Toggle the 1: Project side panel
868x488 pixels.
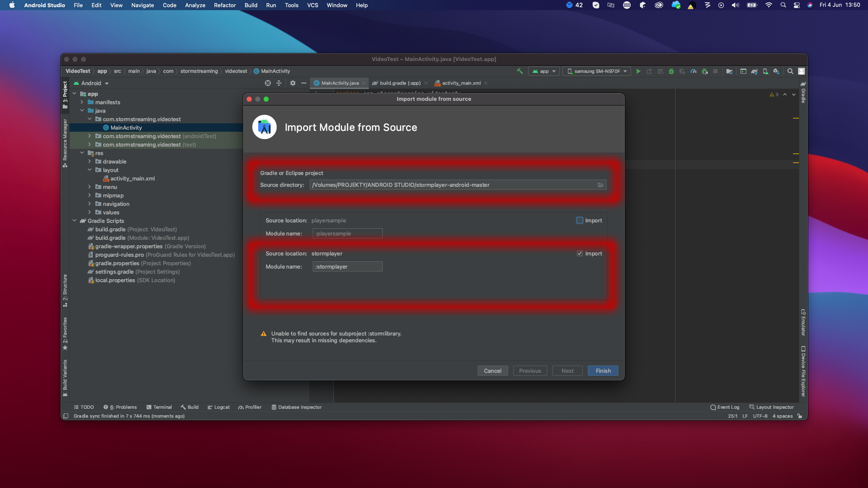[x=65, y=95]
